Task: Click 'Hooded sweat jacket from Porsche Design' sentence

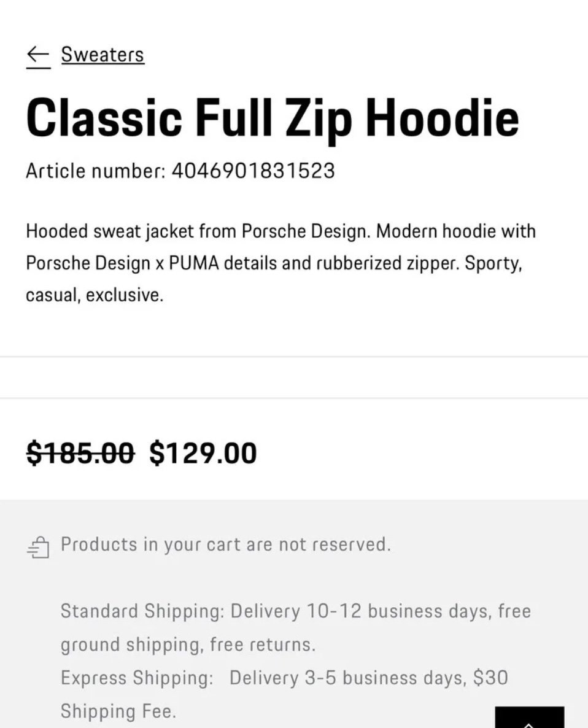Action: [198, 231]
